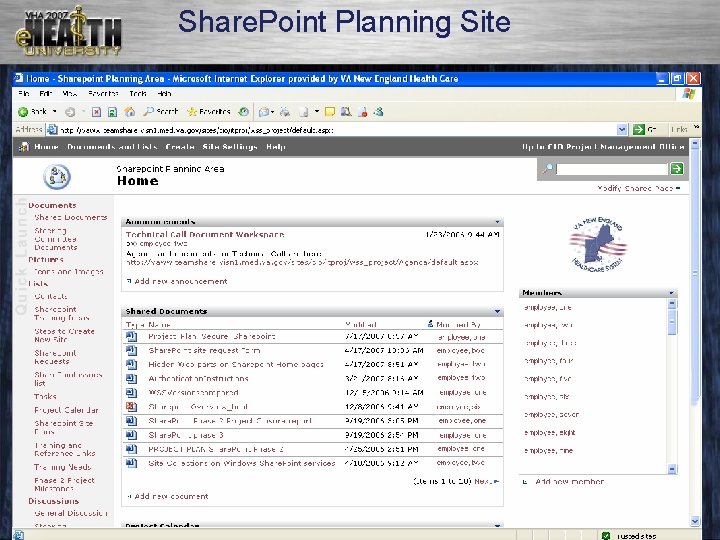Open Tasks list in Quick Launch
Screen dimensions: 720x540
[45, 396]
